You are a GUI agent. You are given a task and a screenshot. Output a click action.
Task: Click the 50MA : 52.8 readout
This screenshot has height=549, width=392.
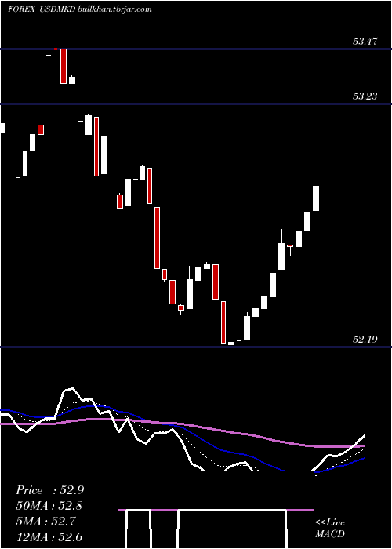(x=49, y=506)
